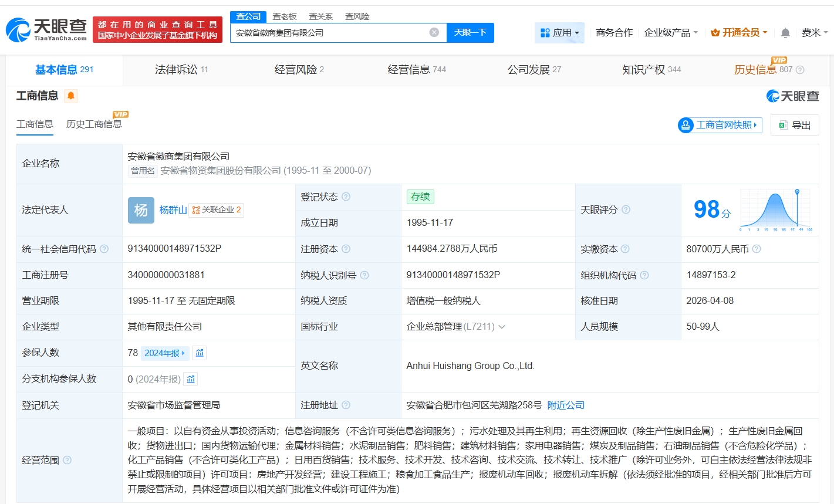Screen dimensions: 834x504
Task: Select the 历史工商信息 sub-tab
Action: tap(94, 124)
